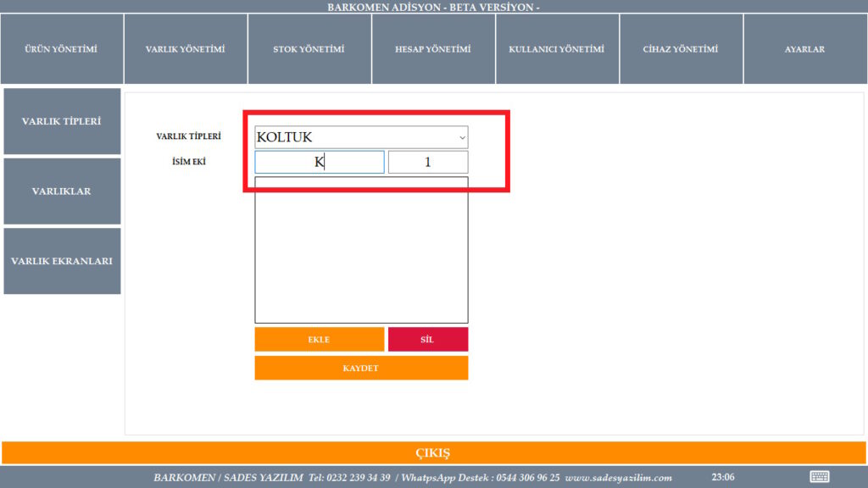Screen dimensions: 868x488
Task: Focus the İSİM EKİ text field containing K
Action: click(x=320, y=162)
